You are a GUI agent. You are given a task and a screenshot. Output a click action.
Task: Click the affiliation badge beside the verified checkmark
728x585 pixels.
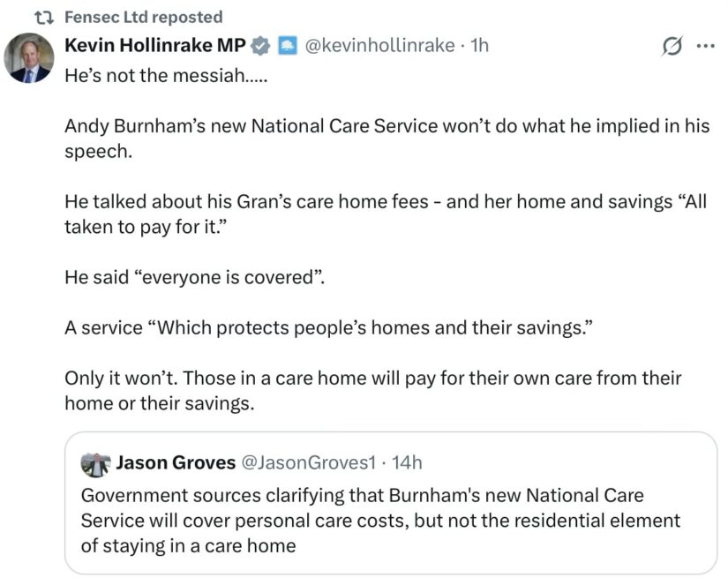tap(288, 46)
